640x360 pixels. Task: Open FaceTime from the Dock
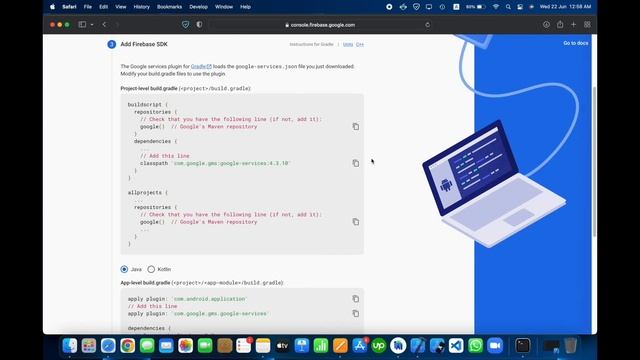[x=205, y=346]
